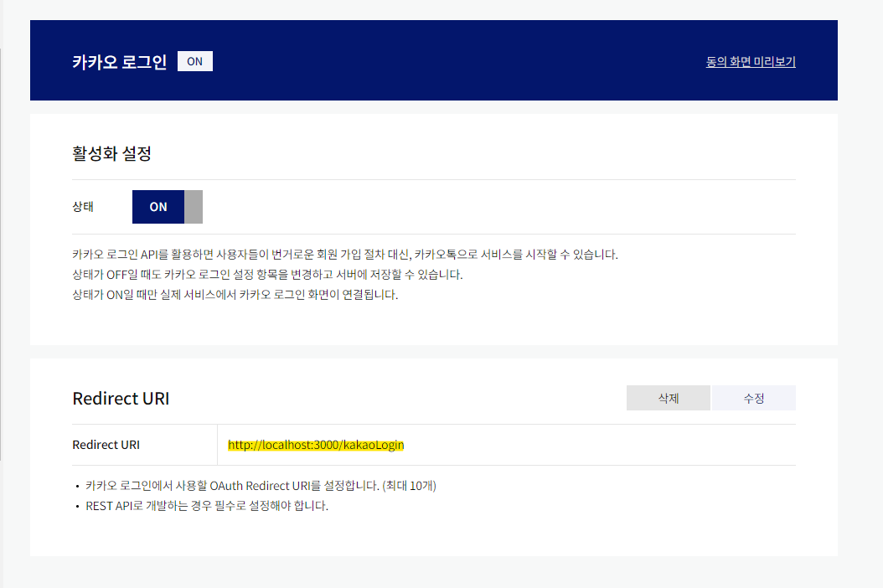Open the 동의 화면 미리보기 link
Screen dimensions: 883x588
(x=751, y=62)
